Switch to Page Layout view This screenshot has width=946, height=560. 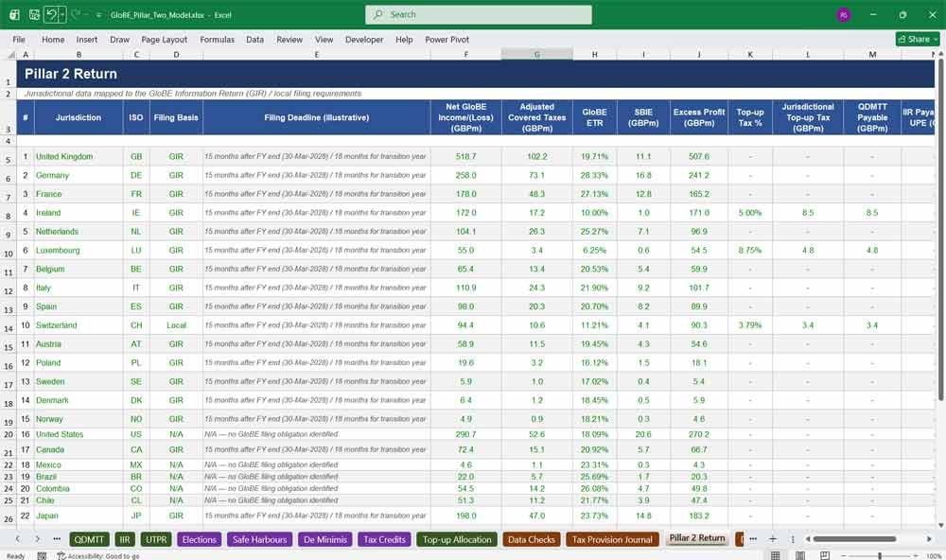(x=800, y=556)
